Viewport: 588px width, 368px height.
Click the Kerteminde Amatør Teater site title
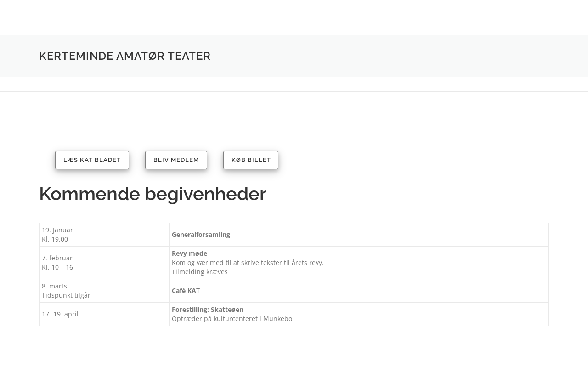124,56
